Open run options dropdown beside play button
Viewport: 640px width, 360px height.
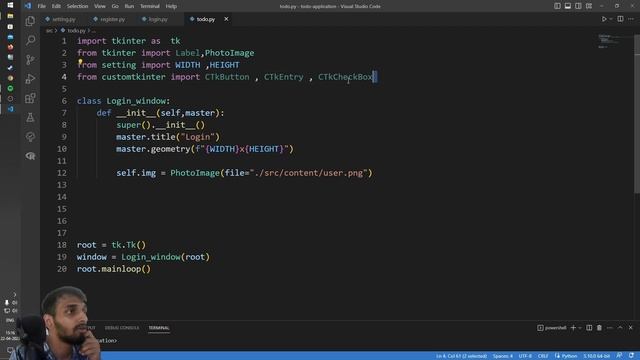611,19
